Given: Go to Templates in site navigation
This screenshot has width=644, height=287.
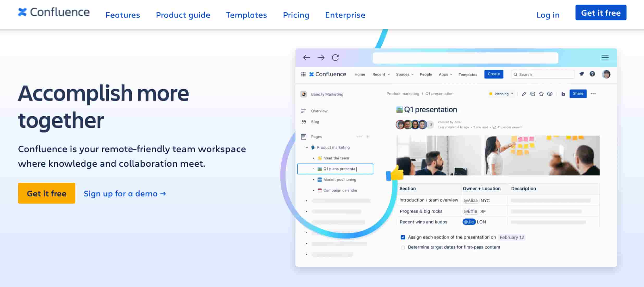Looking at the screenshot, I should (x=246, y=15).
